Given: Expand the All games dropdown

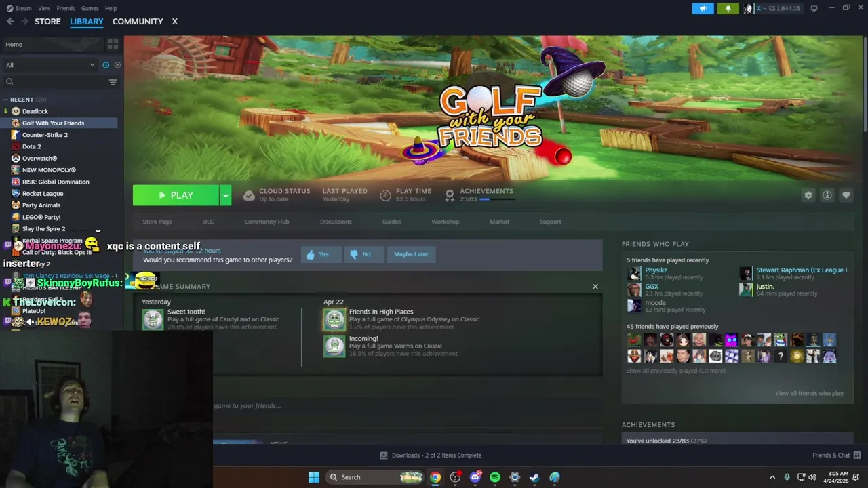Looking at the screenshot, I should [x=51, y=65].
